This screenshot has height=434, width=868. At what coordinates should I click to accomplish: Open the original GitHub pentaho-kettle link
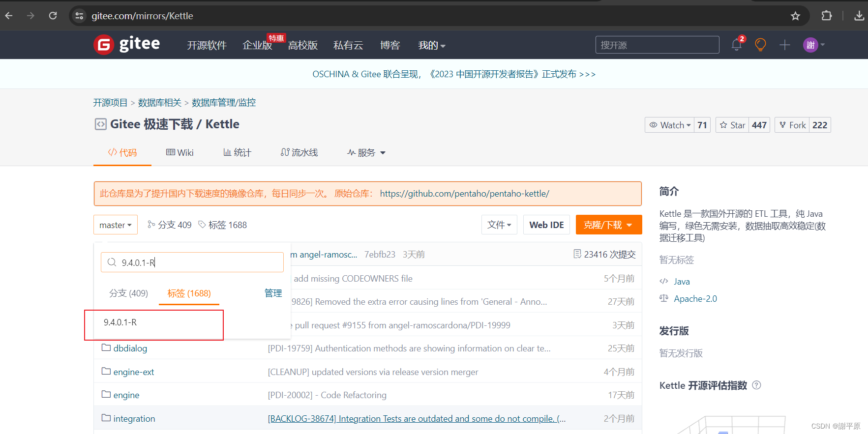tap(464, 194)
